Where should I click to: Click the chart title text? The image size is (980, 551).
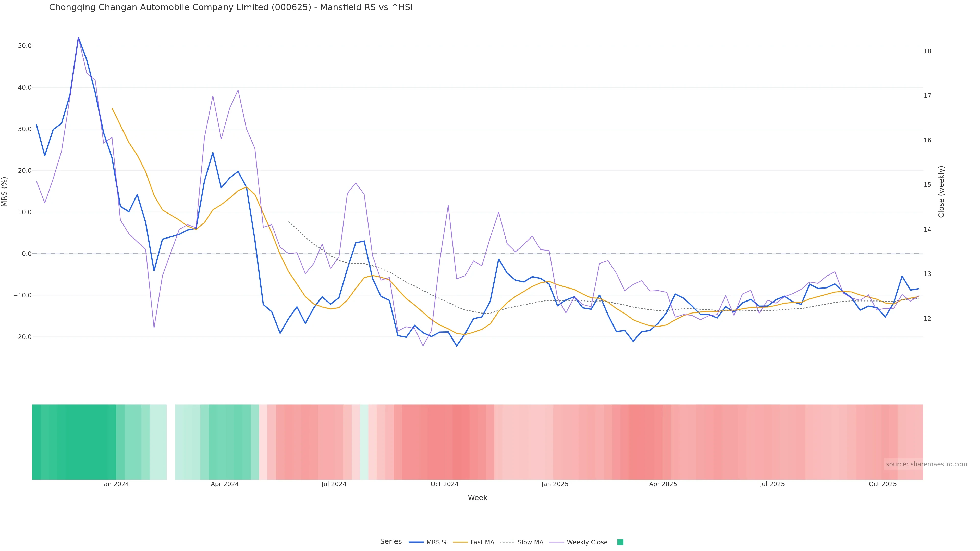pyautogui.click(x=230, y=8)
